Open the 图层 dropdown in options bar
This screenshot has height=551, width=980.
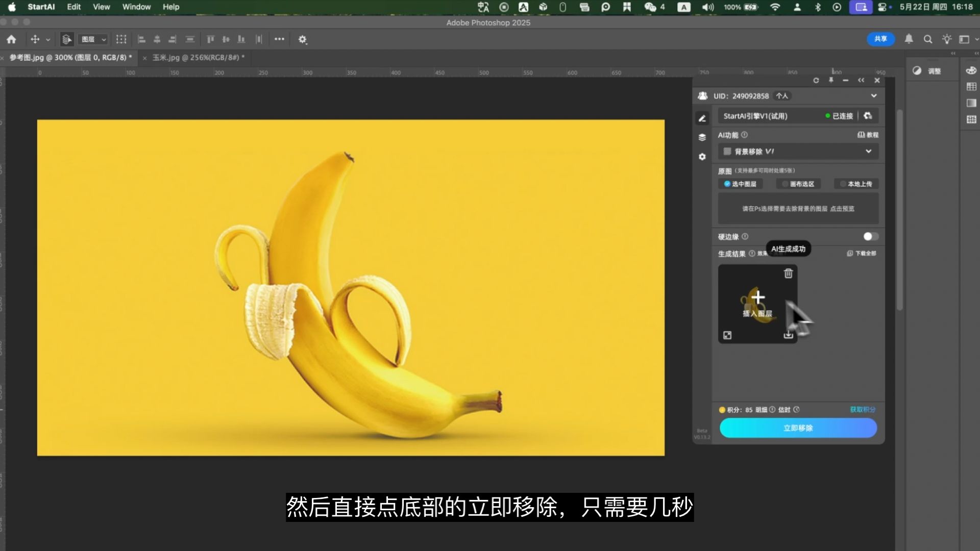click(93, 39)
